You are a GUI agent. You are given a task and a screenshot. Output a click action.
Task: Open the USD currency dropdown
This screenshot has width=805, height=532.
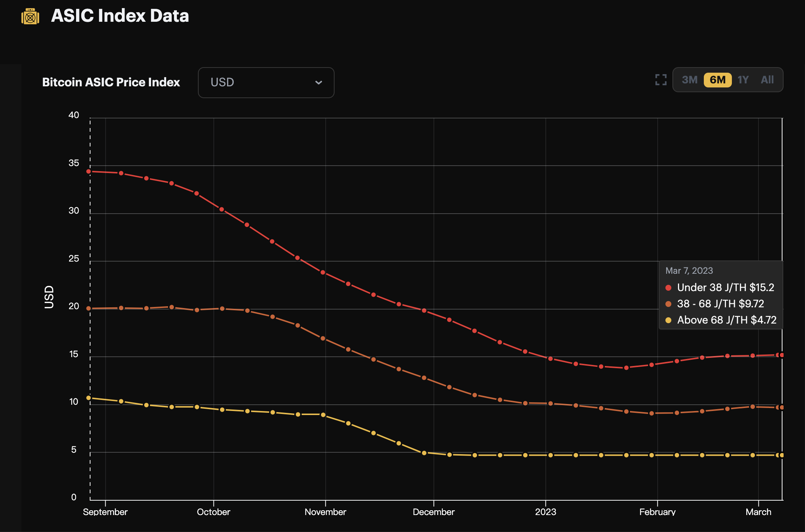(x=266, y=82)
